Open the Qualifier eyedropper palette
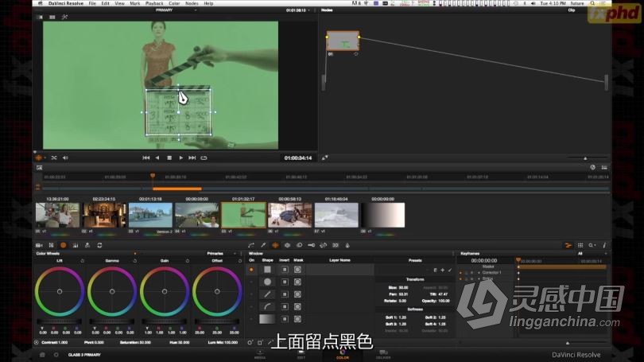This screenshot has width=644, height=362. pyautogui.click(x=263, y=245)
